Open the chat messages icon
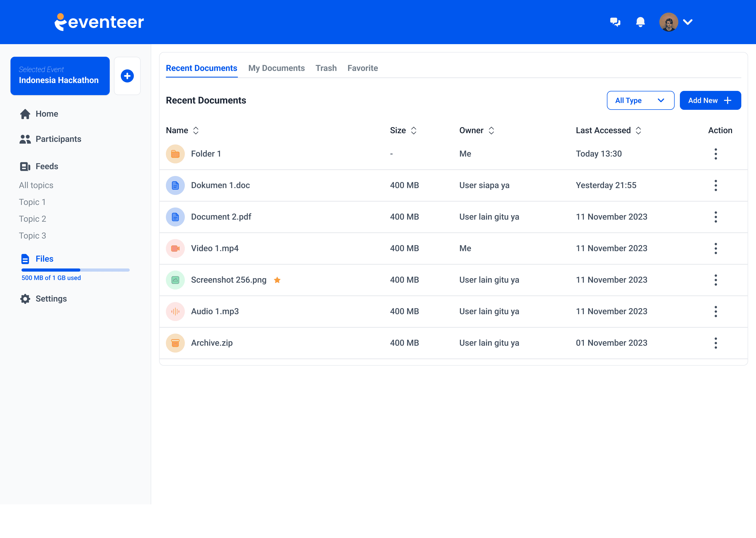 point(615,22)
